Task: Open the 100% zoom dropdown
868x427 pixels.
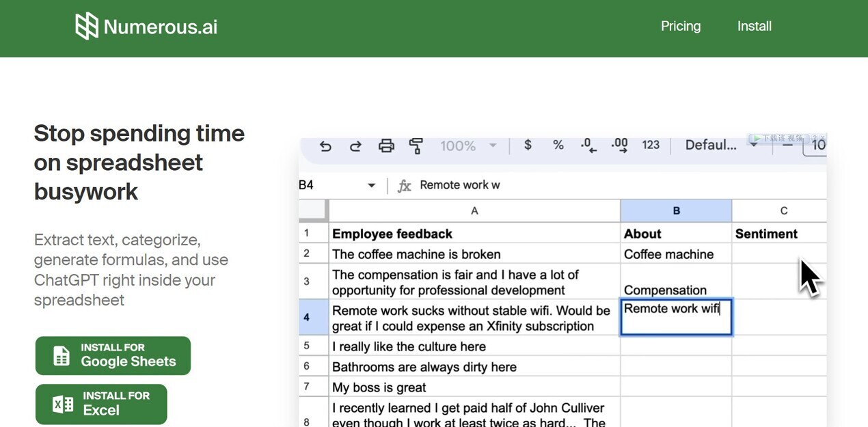Action: click(x=467, y=146)
